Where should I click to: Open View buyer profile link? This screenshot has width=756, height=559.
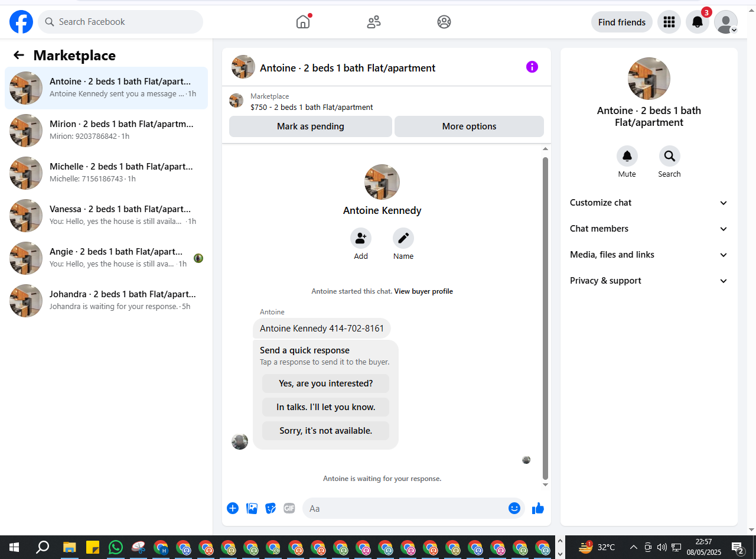(x=423, y=291)
